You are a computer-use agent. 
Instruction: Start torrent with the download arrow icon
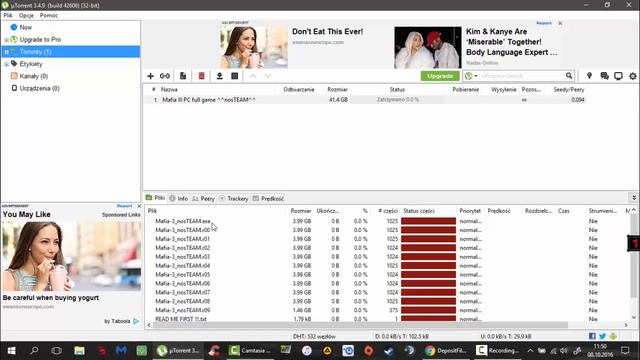click(x=220, y=76)
